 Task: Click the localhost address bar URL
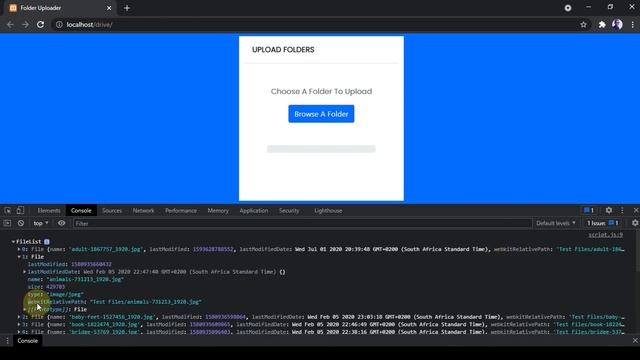pyautogui.click(x=89, y=24)
